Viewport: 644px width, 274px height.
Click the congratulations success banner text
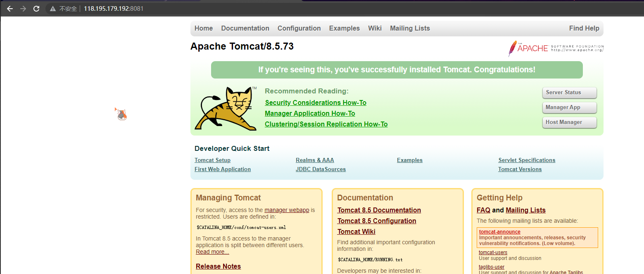coord(397,70)
